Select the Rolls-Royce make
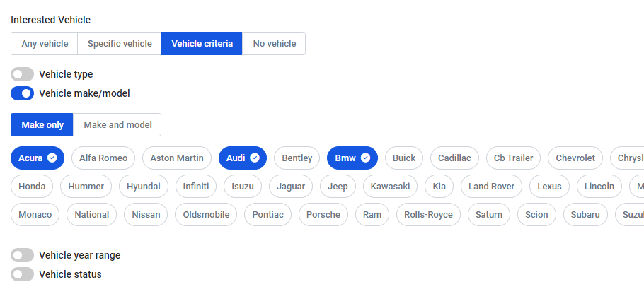644x294 pixels. [x=428, y=214]
